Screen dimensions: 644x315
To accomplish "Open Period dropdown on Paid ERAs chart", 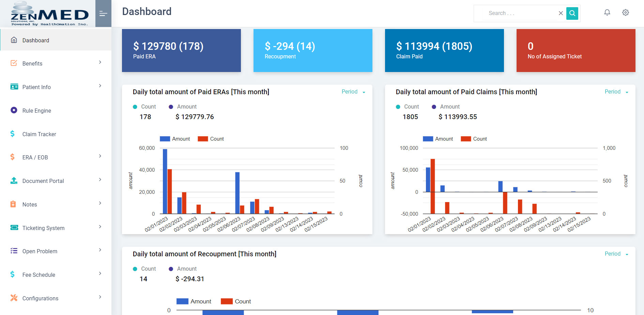I will click(353, 92).
